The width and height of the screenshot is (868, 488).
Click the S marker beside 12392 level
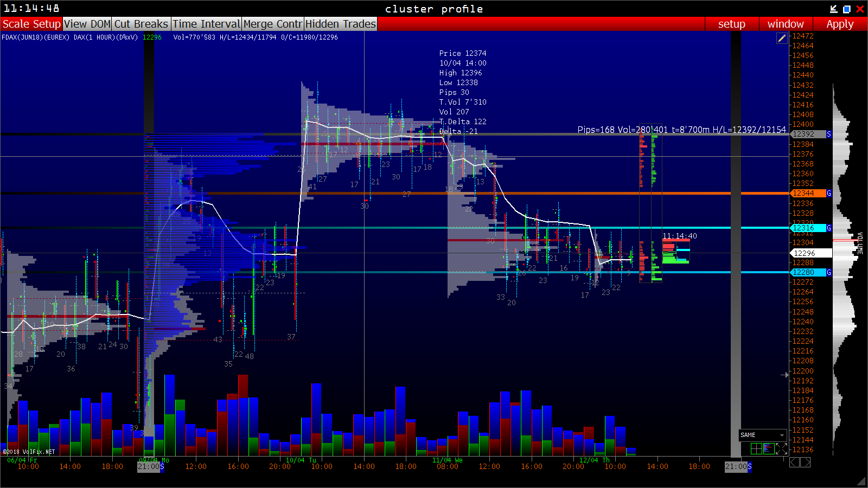point(829,134)
